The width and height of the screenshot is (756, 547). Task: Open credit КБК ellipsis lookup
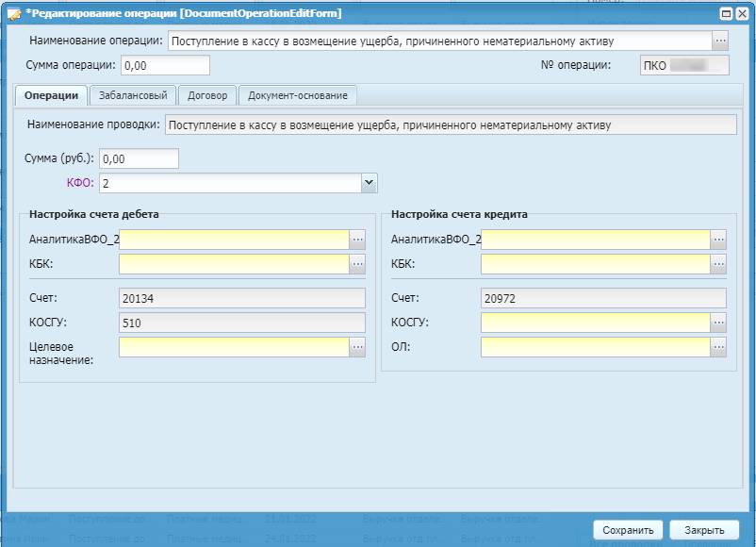pos(718,265)
